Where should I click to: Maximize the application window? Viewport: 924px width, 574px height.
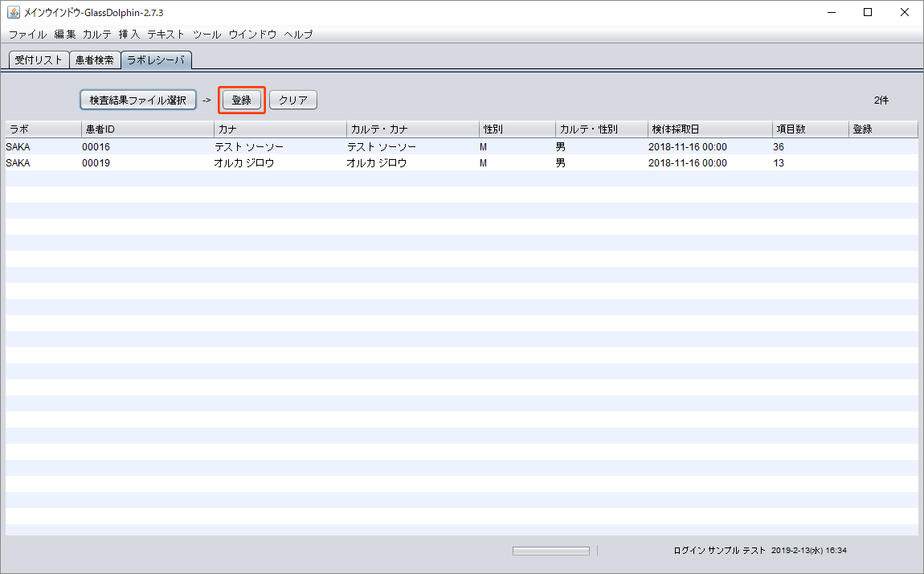coord(868,12)
